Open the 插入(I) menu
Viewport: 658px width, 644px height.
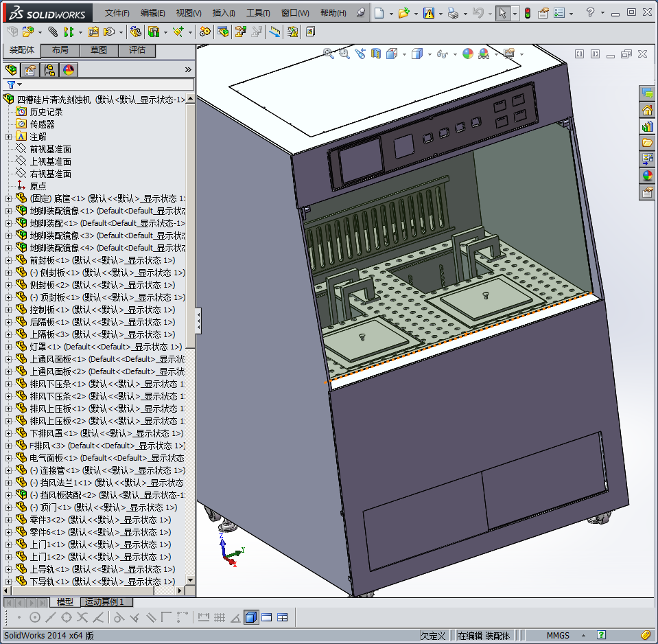pos(224,13)
